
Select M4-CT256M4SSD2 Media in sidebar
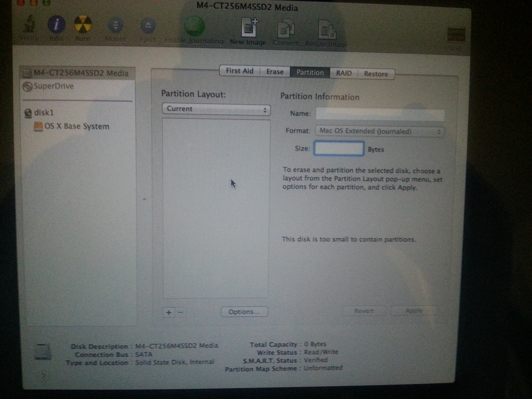tap(77, 73)
